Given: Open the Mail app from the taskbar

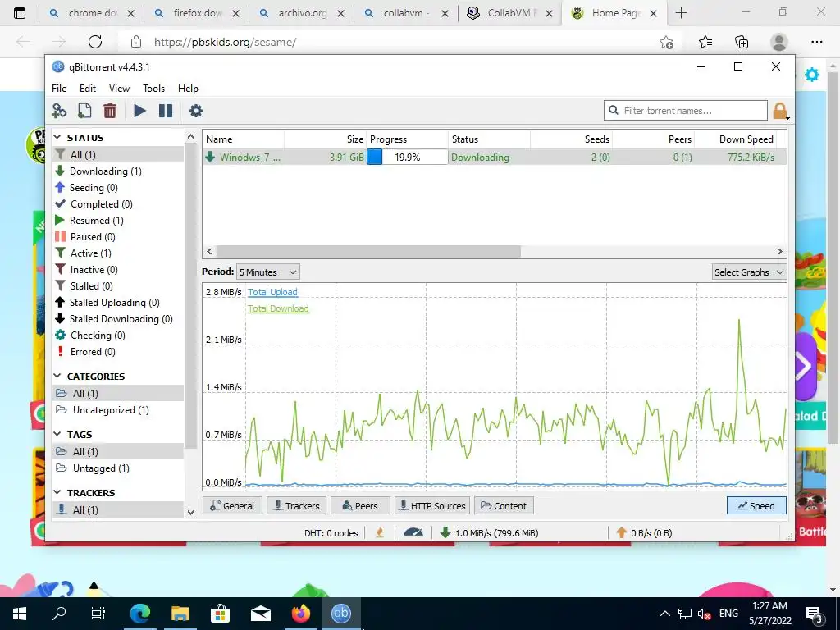Looking at the screenshot, I should click(261, 613).
